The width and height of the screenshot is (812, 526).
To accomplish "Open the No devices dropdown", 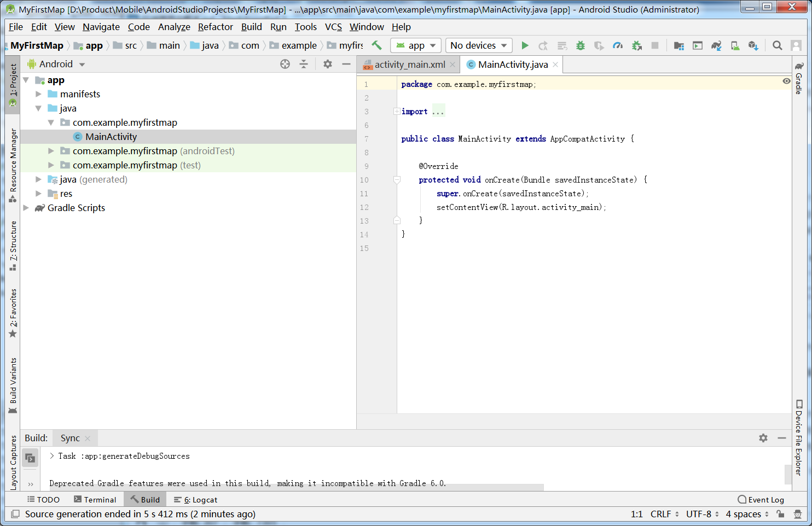I will pos(479,45).
